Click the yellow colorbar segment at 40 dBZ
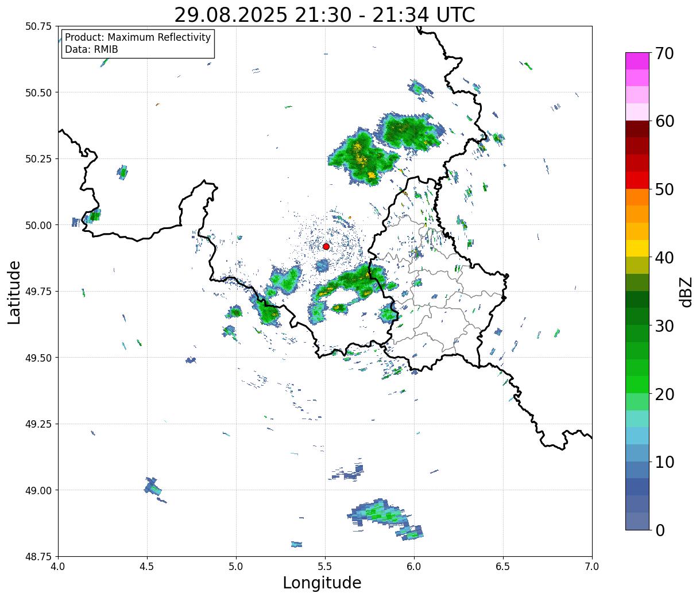 [637, 248]
